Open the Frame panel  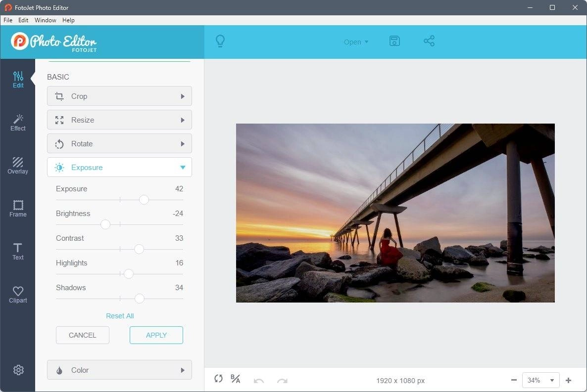pos(18,209)
